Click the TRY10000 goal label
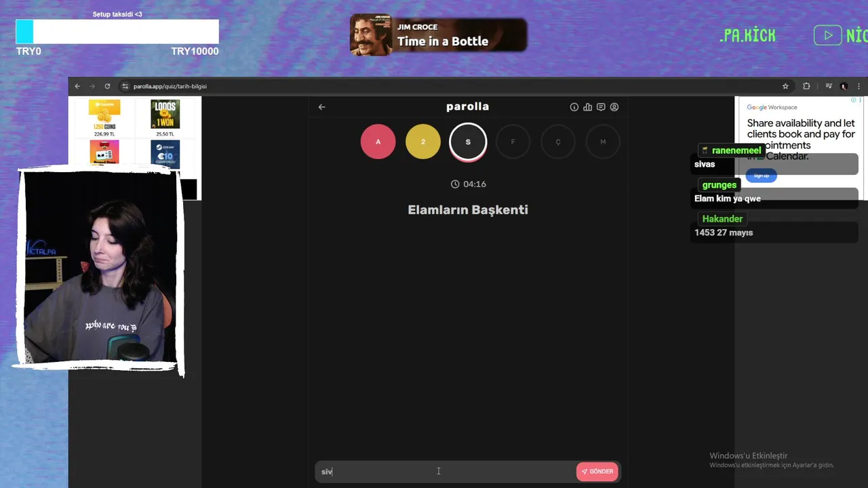The height and width of the screenshot is (488, 868). [195, 52]
